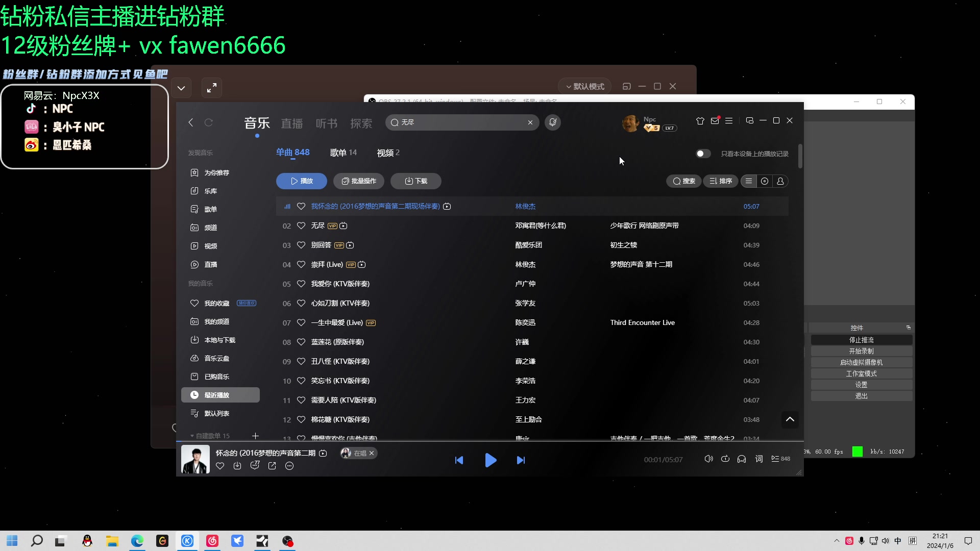The height and width of the screenshot is (551, 980).
Task: Favorite 丑八怪 (KTV版伴奏) heart
Action: 301,361
